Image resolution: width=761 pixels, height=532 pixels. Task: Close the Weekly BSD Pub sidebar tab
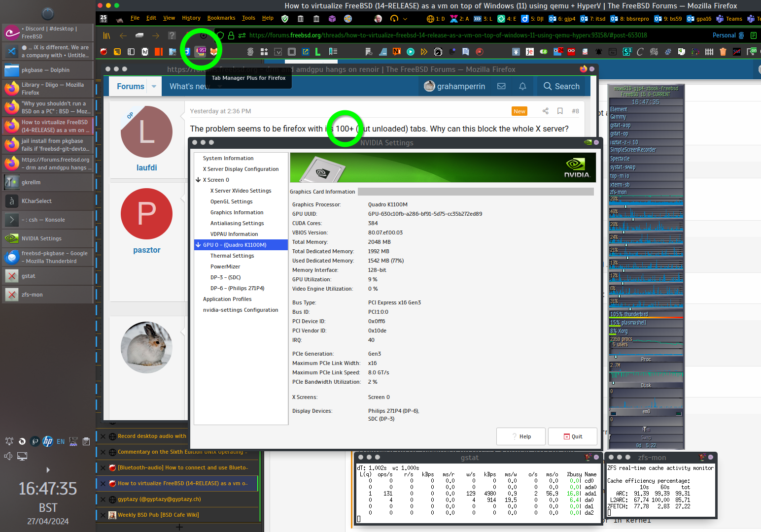pos(103,515)
